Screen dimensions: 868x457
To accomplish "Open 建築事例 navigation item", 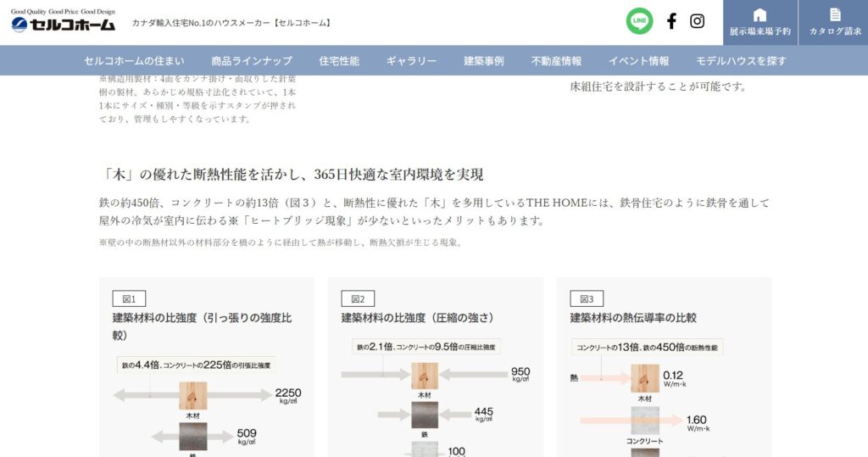I will click(x=484, y=61).
